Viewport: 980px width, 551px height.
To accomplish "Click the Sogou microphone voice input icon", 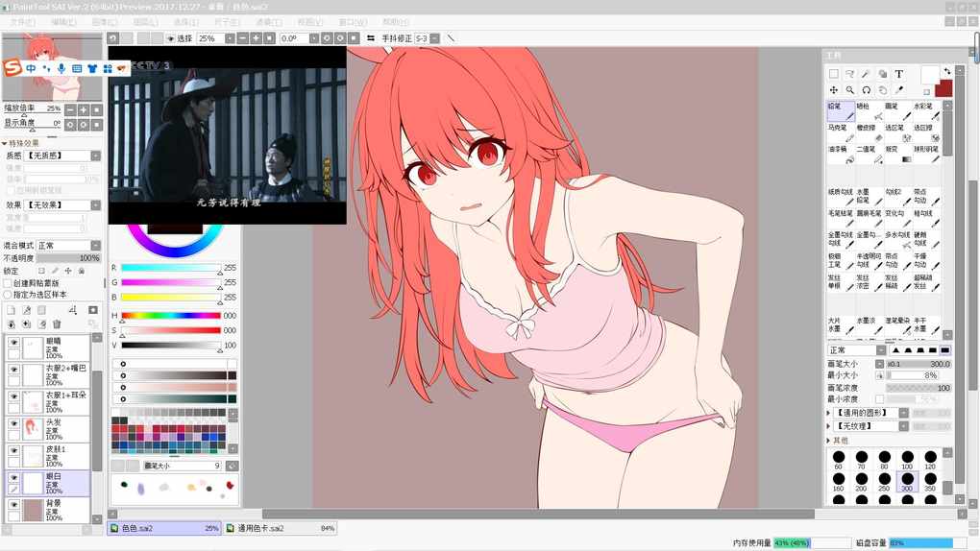I will (x=61, y=68).
